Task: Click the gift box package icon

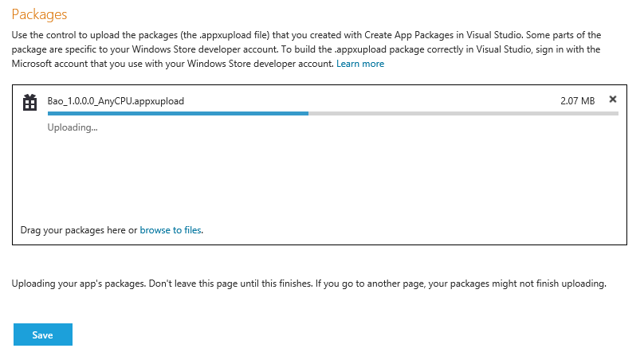Action: (29, 102)
